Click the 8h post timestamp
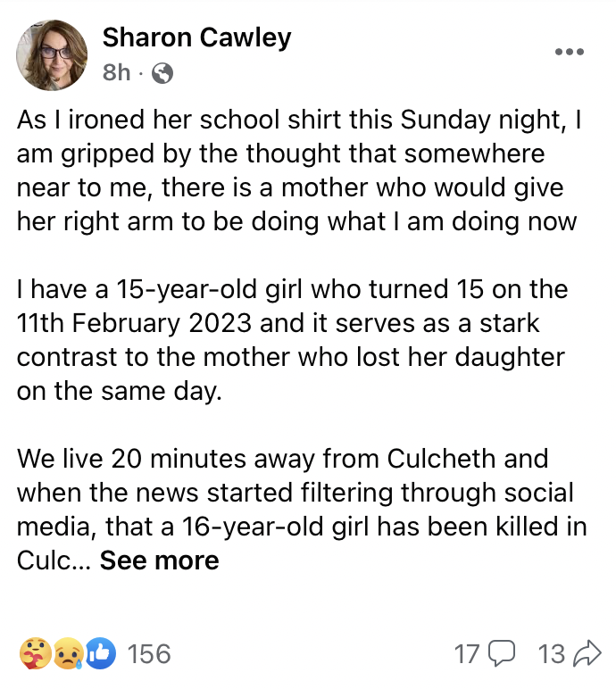The height and width of the screenshot is (689, 616). coord(116,73)
